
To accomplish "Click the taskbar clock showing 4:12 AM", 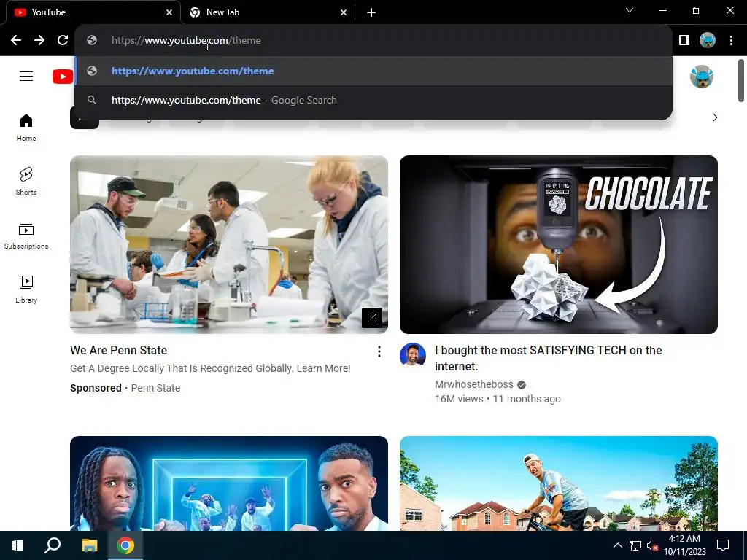I will (x=684, y=545).
